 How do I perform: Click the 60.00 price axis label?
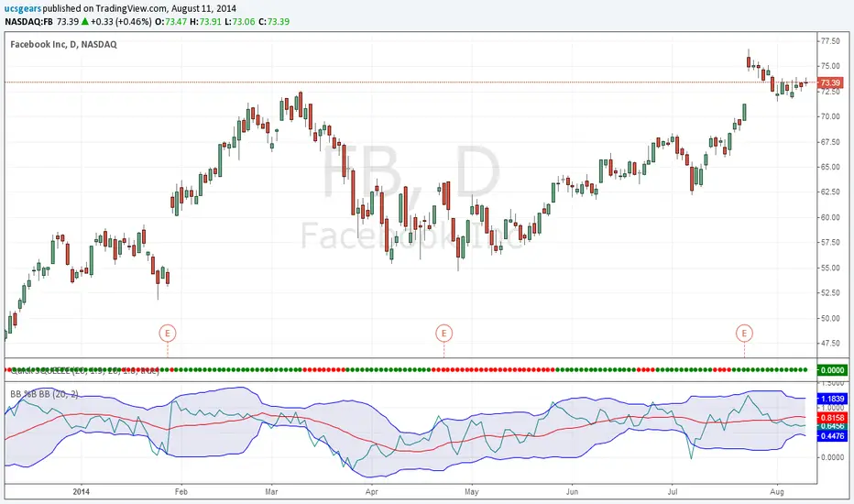(x=830, y=217)
